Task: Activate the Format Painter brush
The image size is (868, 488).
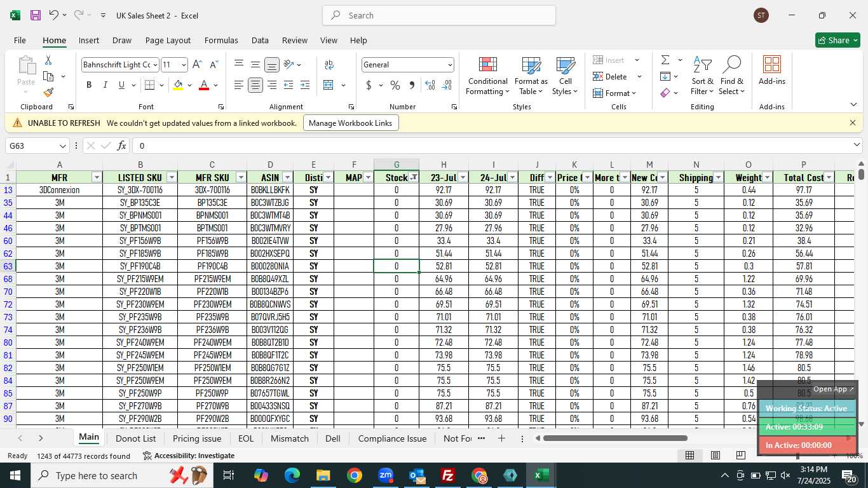Action: coord(48,92)
